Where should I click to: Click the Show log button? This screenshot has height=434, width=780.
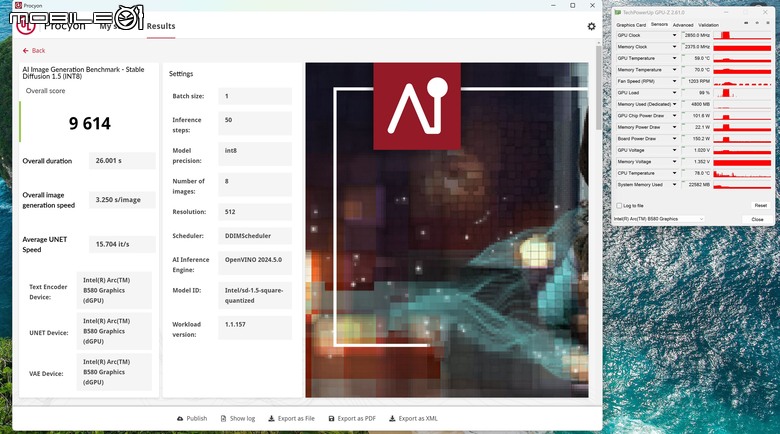coord(238,419)
